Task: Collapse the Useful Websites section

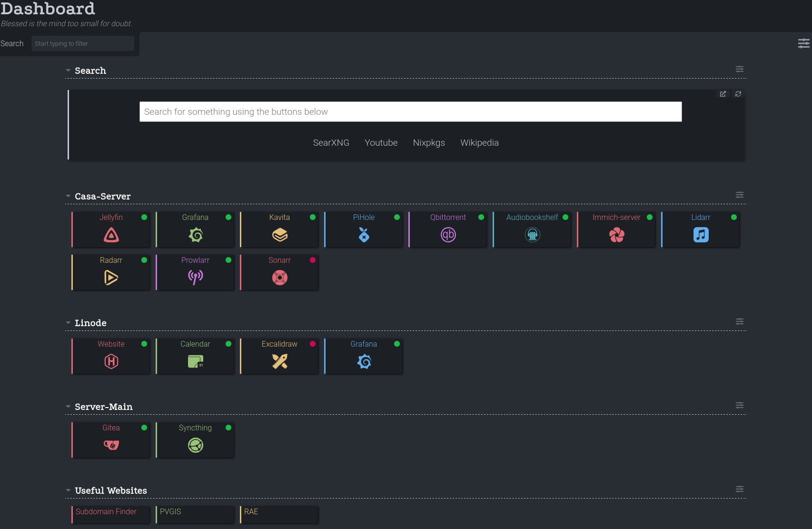Action: pos(68,490)
